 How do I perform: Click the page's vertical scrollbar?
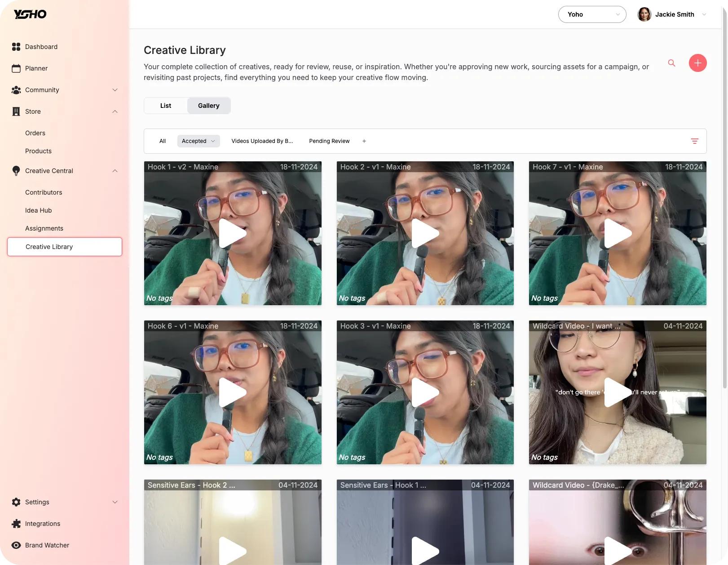724,198
